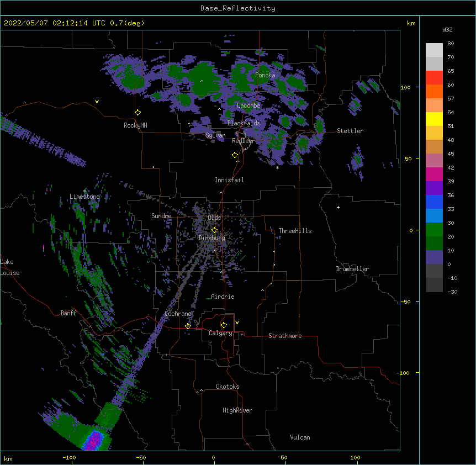Click the Sundre label
476x465 pixels.
tap(161, 216)
